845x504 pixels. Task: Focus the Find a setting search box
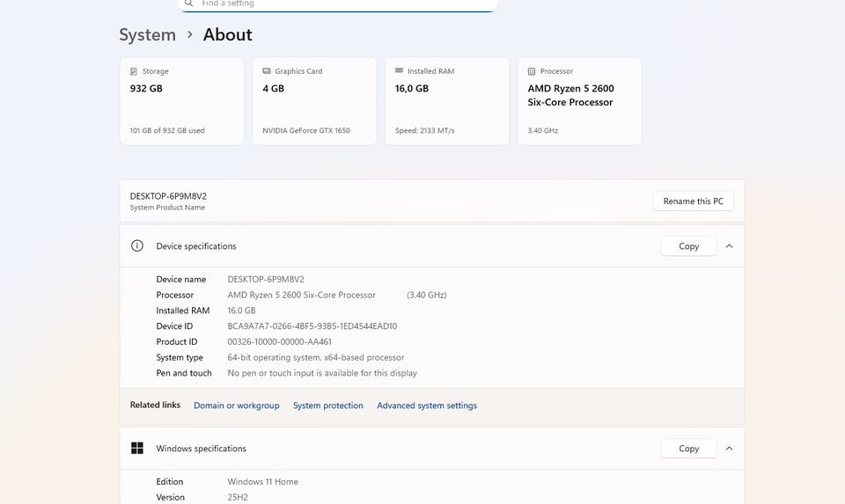pos(343,4)
